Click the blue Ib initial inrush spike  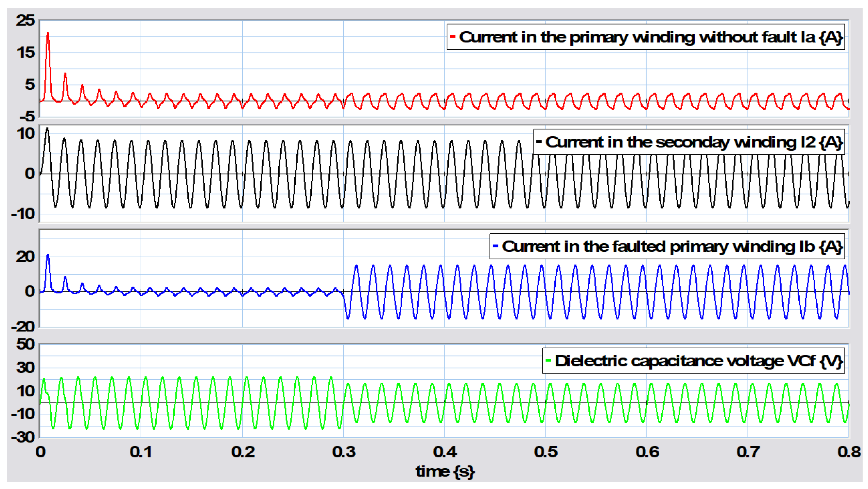point(48,255)
